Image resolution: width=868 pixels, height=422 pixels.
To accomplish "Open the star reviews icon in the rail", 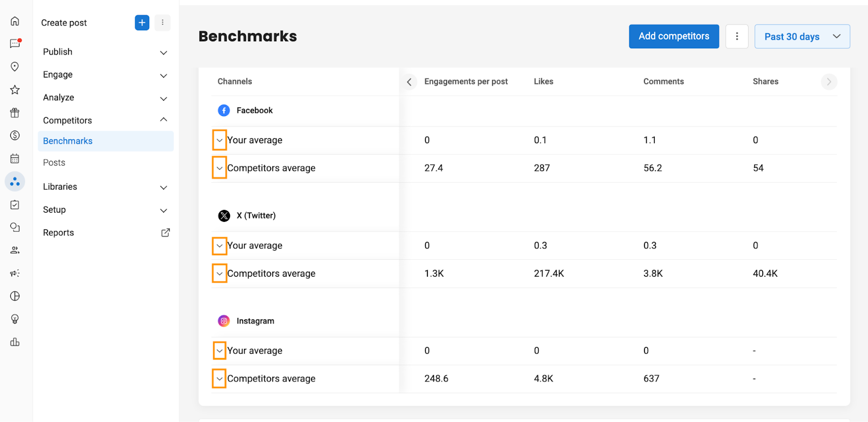I will click(15, 89).
